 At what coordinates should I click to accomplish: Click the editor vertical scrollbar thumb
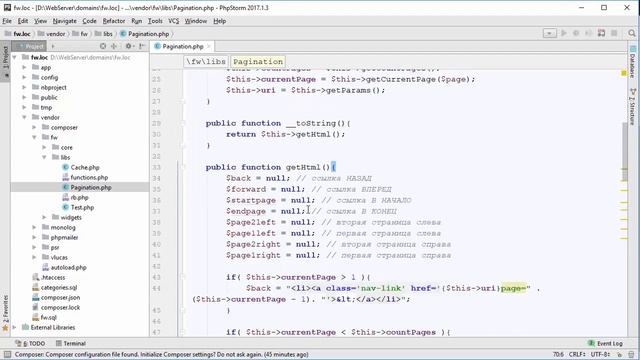point(624,152)
